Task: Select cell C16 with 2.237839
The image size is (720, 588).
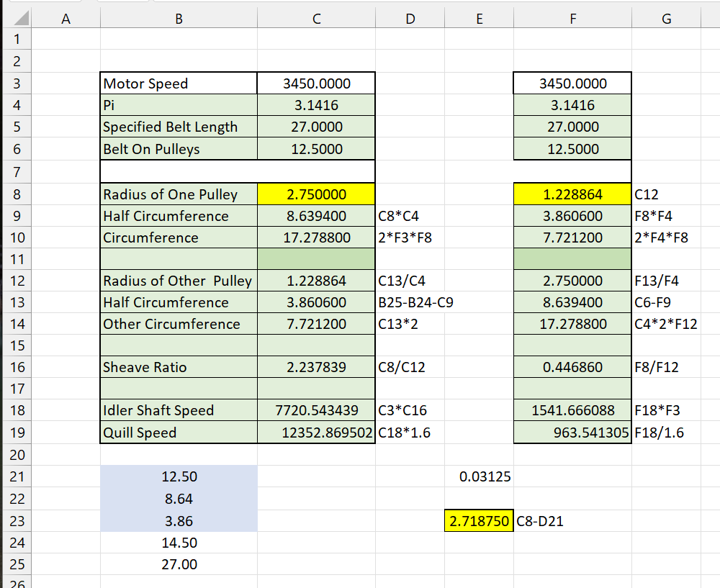Action: point(316,367)
